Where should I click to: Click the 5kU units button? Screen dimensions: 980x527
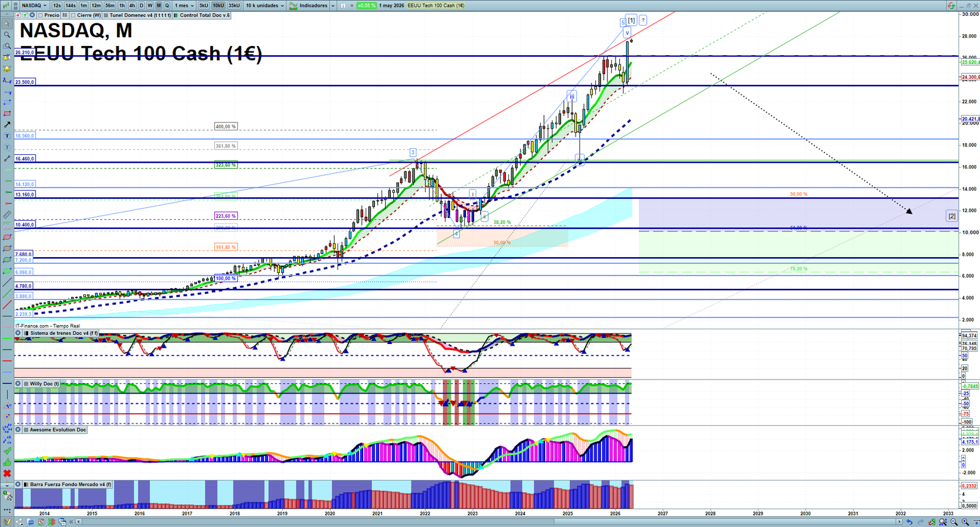[203, 6]
